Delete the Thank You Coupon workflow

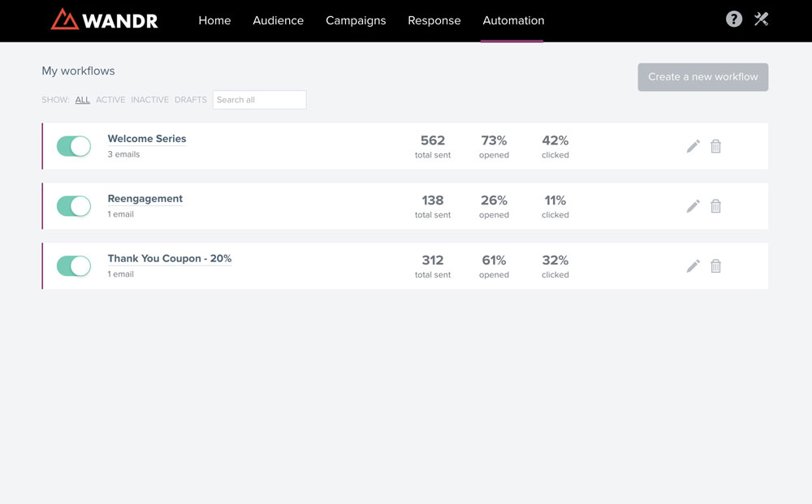[x=715, y=266]
